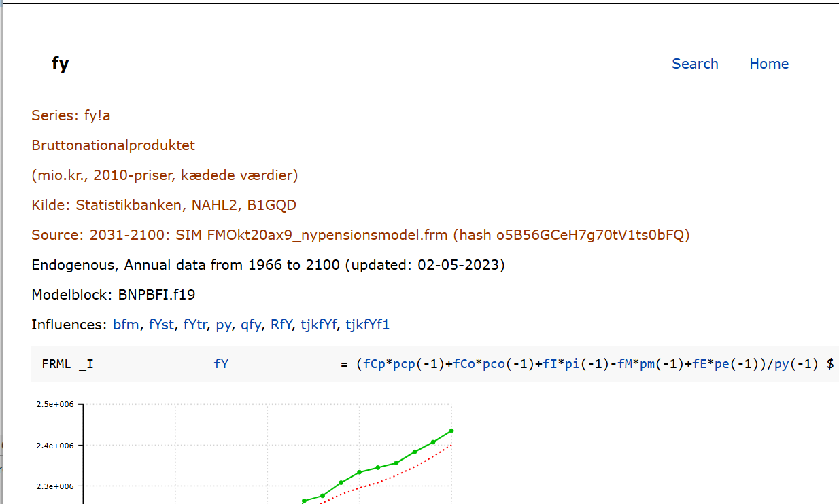Open the tjkfYf influence link
The width and height of the screenshot is (839, 504).
pos(318,325)
